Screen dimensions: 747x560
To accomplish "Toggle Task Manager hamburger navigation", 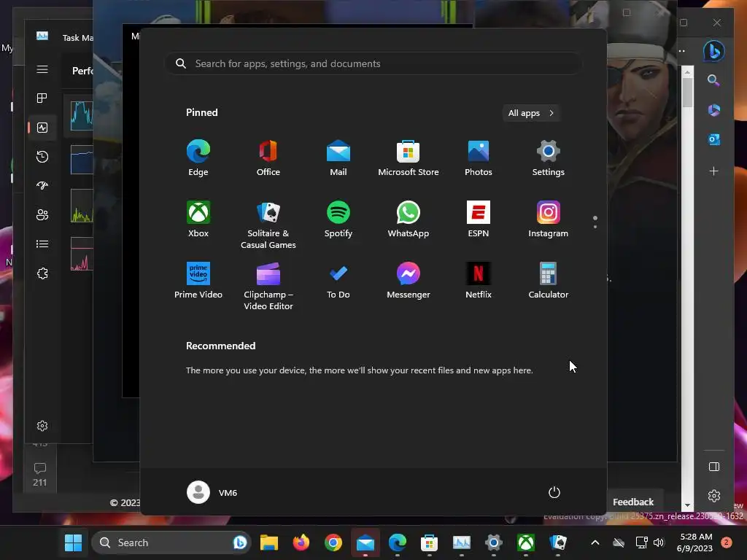I will pyautogui.click(x=42, y=69).
